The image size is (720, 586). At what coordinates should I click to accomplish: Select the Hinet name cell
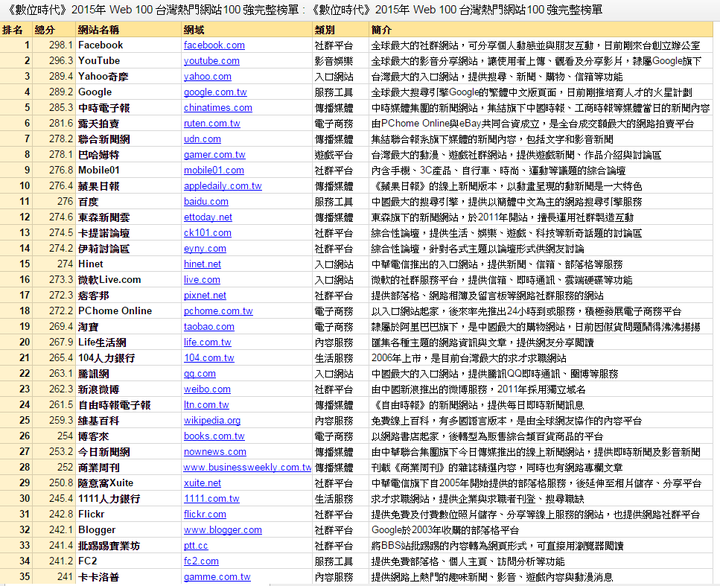(128, 264)
